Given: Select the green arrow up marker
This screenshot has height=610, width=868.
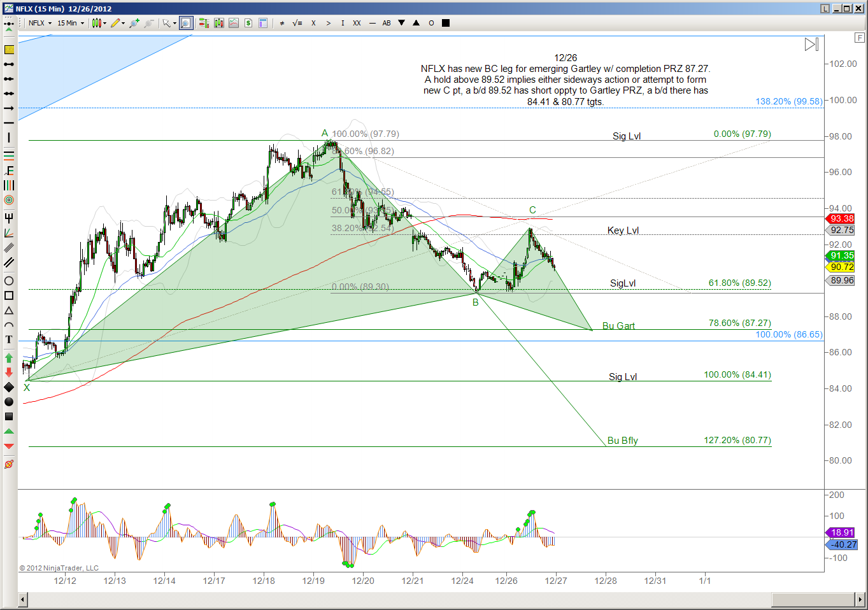Looking at the screenshot, I should (9, 358).
